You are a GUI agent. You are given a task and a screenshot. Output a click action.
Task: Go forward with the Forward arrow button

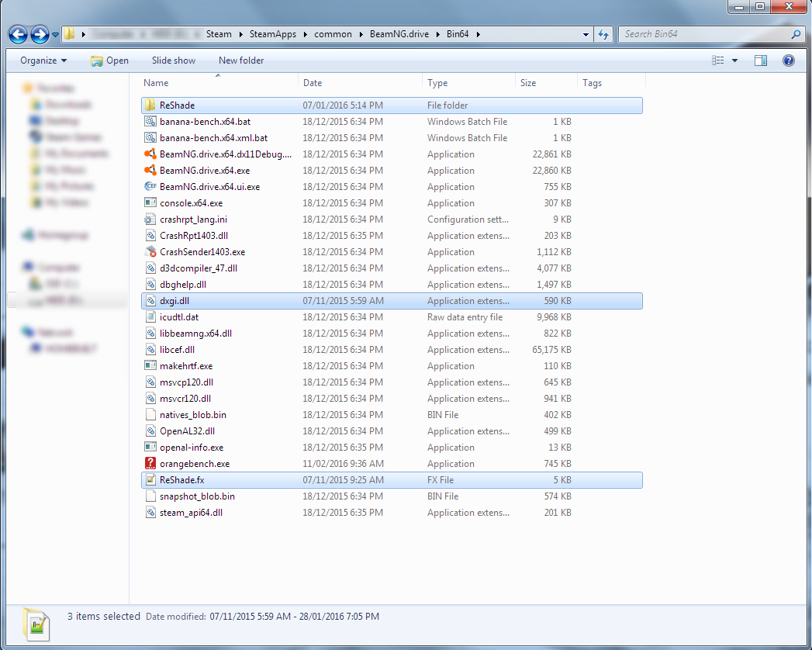click(x=40, y=34)
